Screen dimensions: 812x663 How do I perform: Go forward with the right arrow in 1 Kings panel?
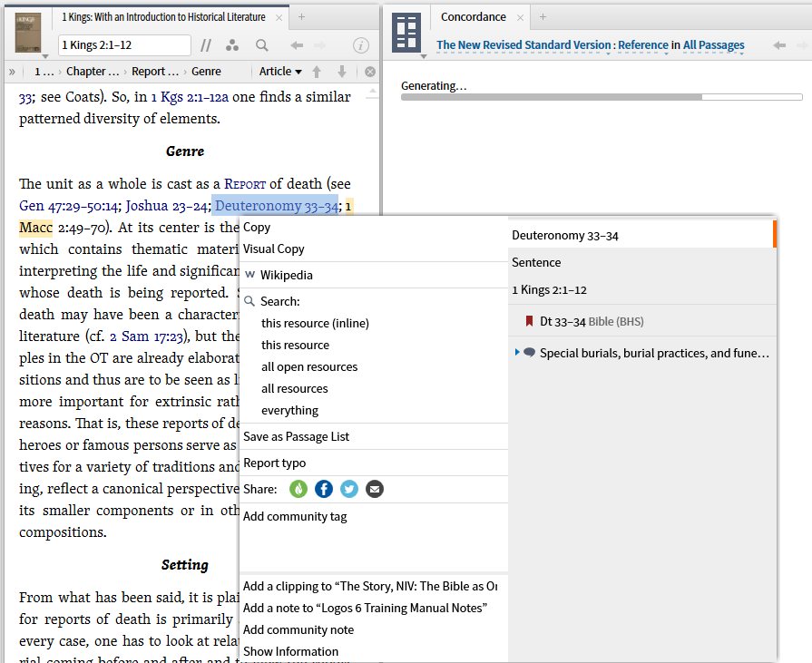[x=320, y=45]
